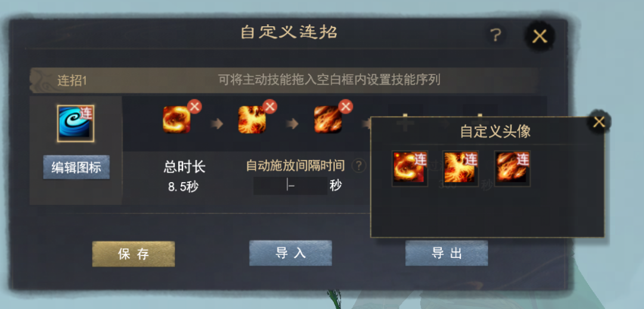The width and height of the screenshot is (644, 309).
Task: Choose the flame claw avatar in 自定义头像
Action: coord(512,168)
